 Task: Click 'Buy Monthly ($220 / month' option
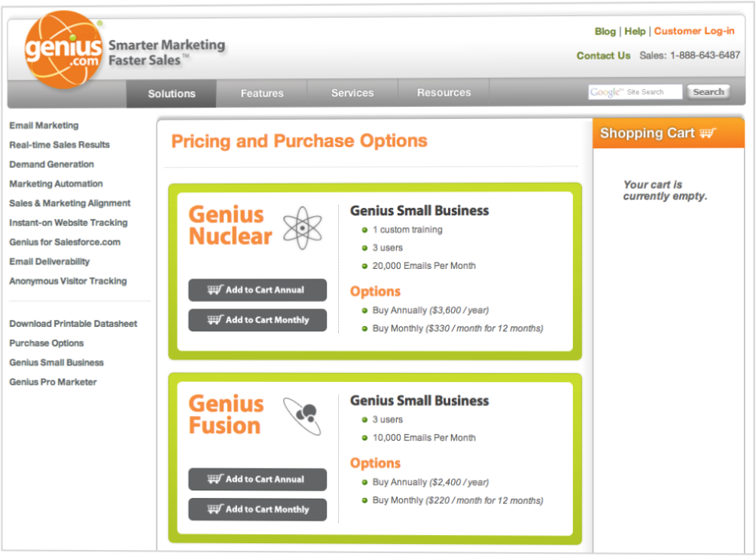point(458,500)
